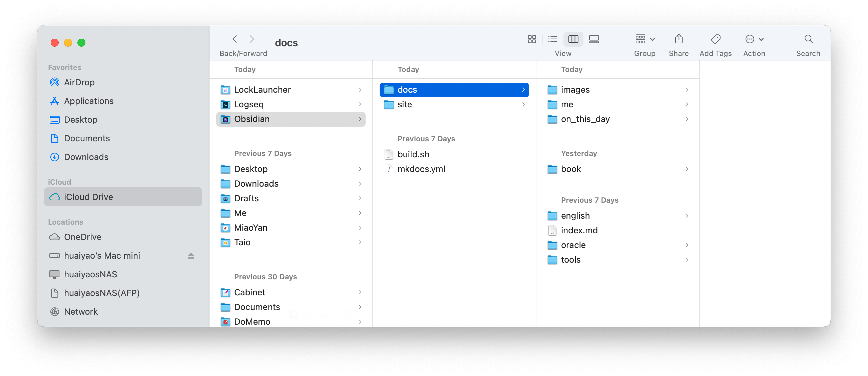Select the DoMemo folder
The height and width of the screenshot is (376, 868).
click(x=291, y=322)
